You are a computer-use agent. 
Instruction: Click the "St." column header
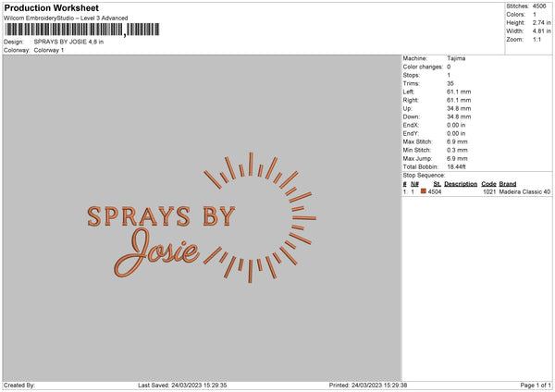[x=437, y=183]
